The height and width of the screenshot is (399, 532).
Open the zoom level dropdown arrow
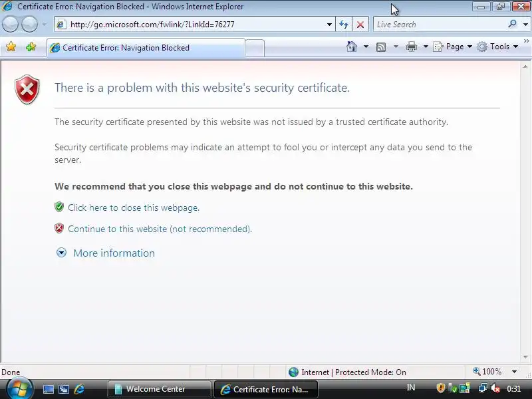coord(514,372)
